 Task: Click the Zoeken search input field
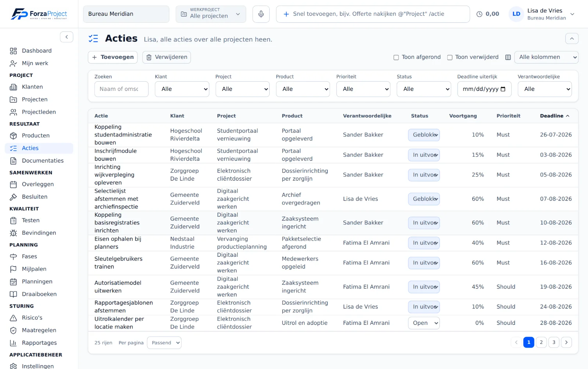121,89
